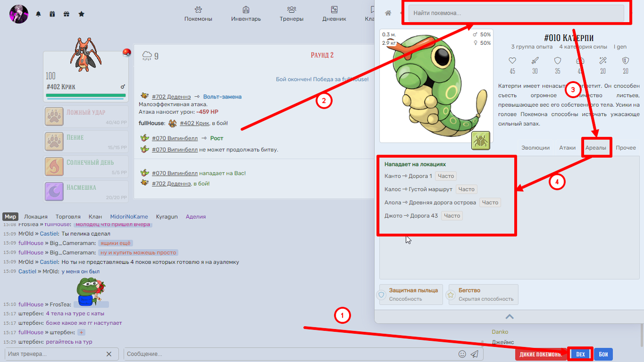Open the gift box icon

66,14
